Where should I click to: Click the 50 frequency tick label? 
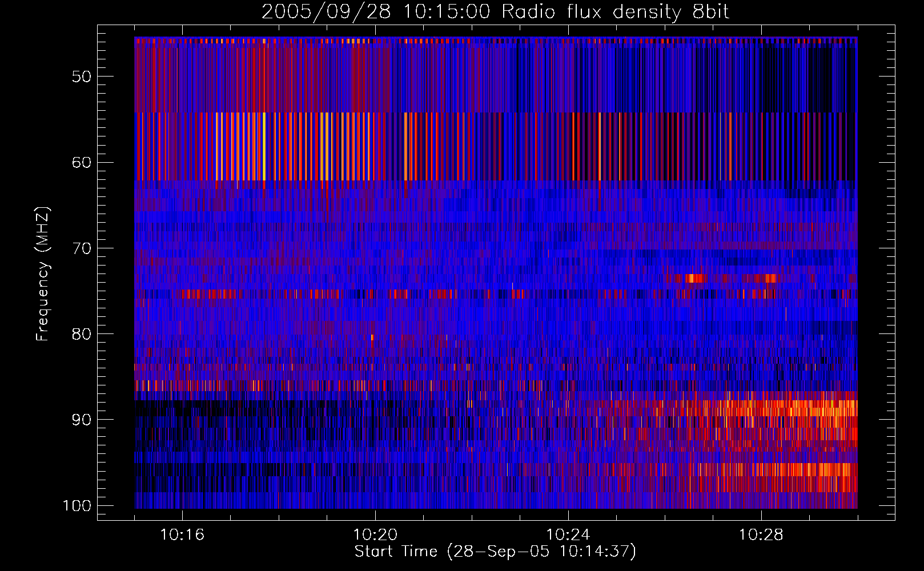(82, 77)
